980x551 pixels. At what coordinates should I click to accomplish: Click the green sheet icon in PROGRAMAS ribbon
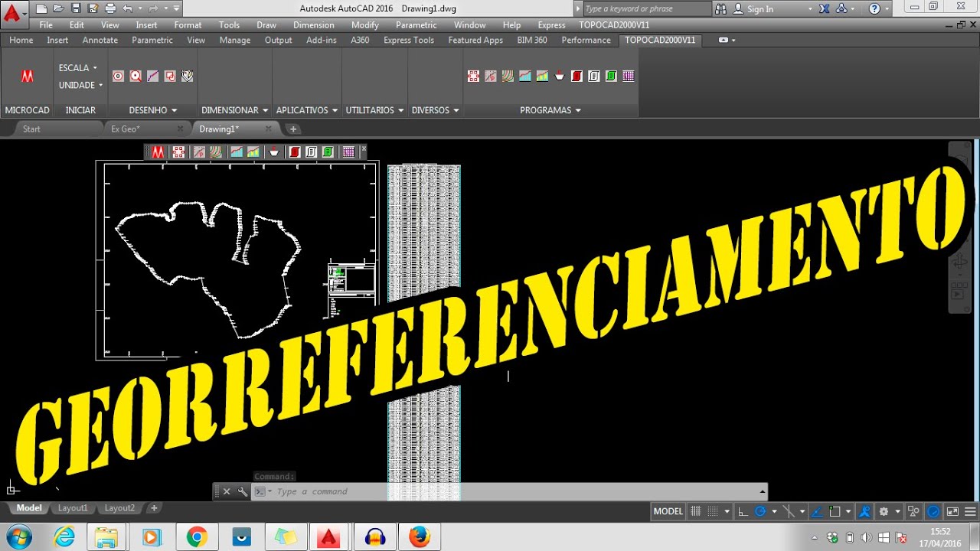(611, 76)
